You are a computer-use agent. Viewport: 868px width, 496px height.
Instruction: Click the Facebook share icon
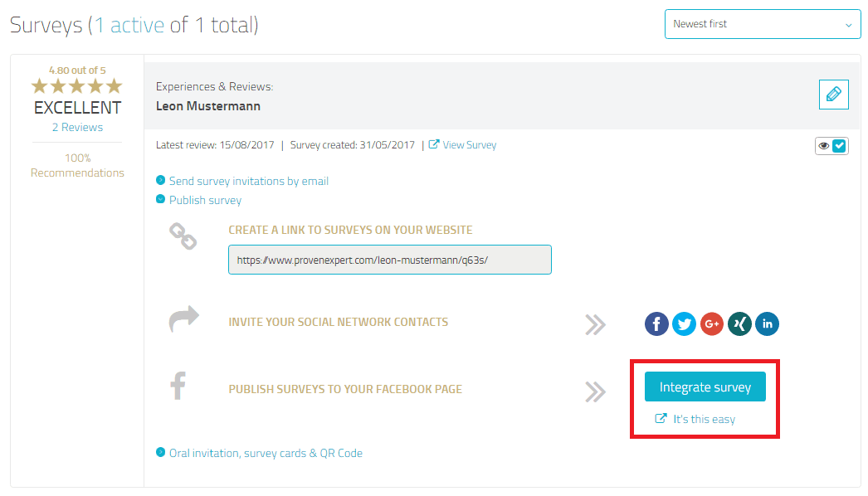pos(656,323)
